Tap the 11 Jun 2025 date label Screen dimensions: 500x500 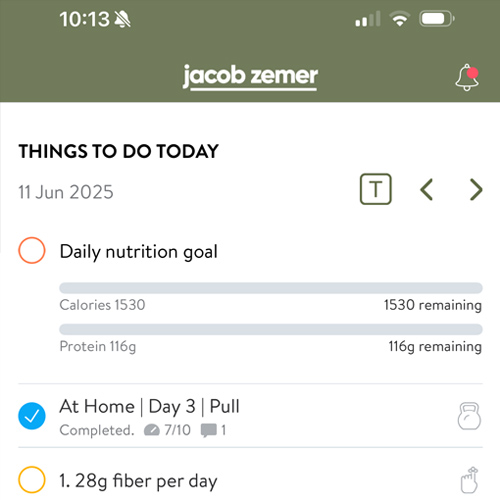[x=66, y=192]
